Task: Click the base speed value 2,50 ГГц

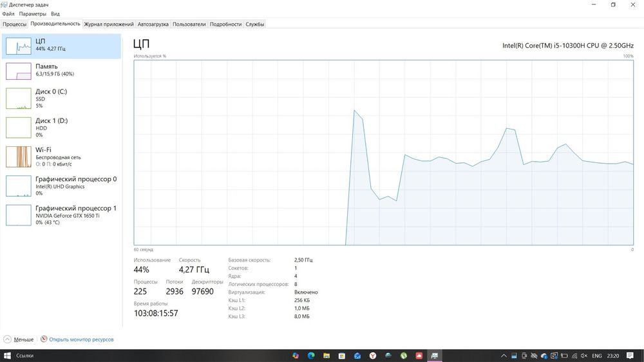Action: [303, 260]
